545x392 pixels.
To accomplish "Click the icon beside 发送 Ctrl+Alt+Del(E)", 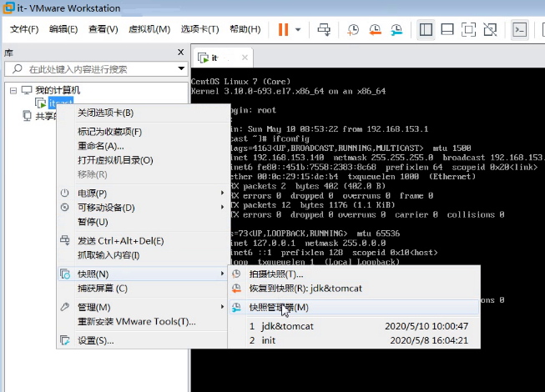I will [x=64, y=240].
